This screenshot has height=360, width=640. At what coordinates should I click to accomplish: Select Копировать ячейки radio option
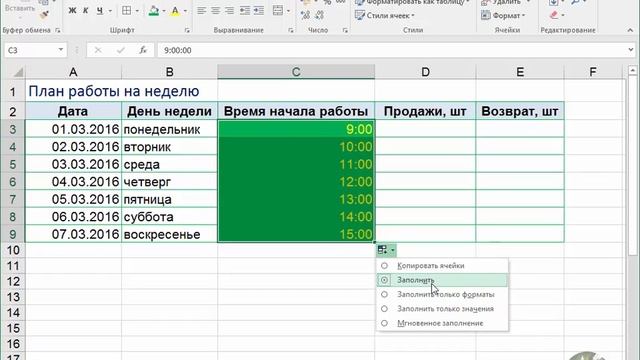(442, 266)
